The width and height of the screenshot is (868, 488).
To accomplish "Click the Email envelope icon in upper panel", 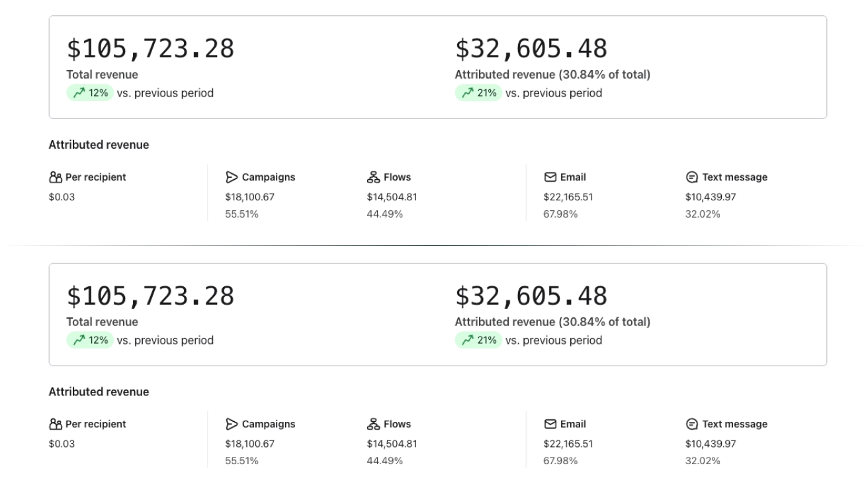I will [x=550, y=177].
